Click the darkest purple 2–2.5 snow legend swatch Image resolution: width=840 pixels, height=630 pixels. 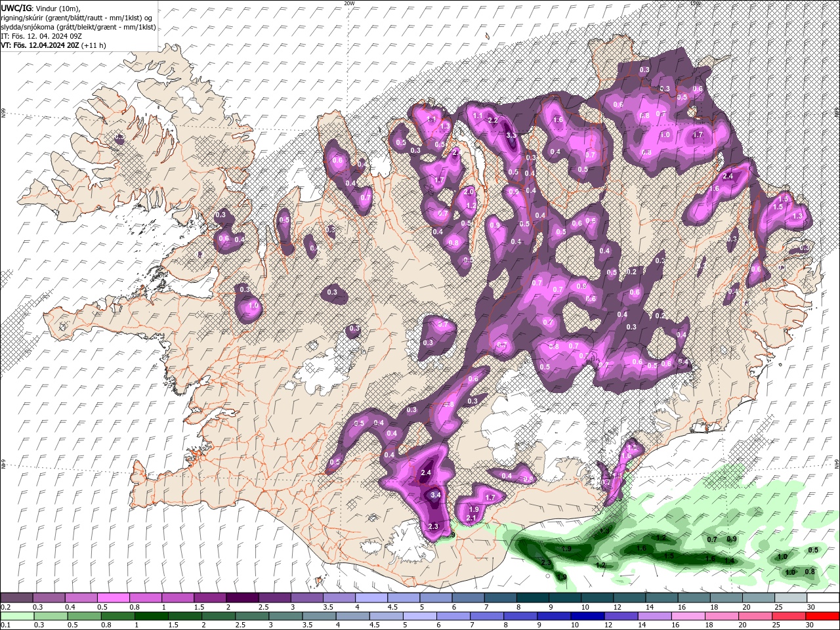tap(241, 598)
